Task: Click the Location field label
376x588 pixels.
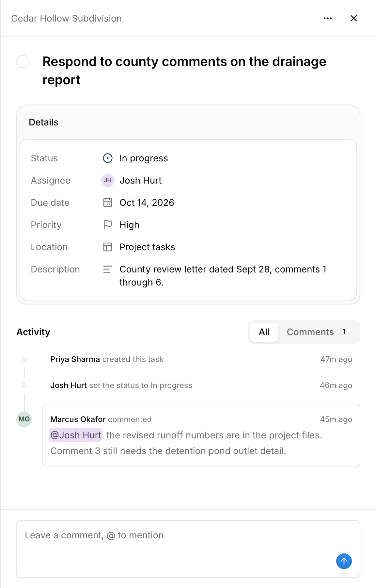Action: [49, 247]
